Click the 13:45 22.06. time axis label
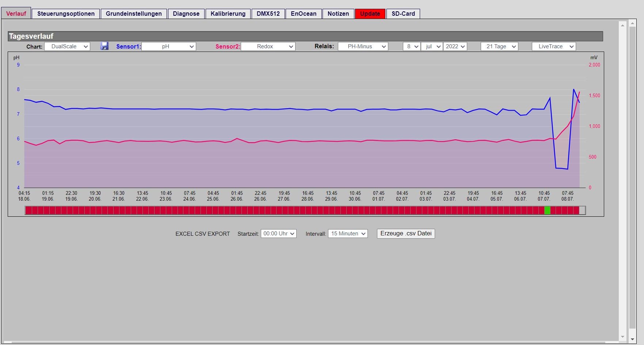The height and width of the screenshot is (345, 644). (142, 196)
